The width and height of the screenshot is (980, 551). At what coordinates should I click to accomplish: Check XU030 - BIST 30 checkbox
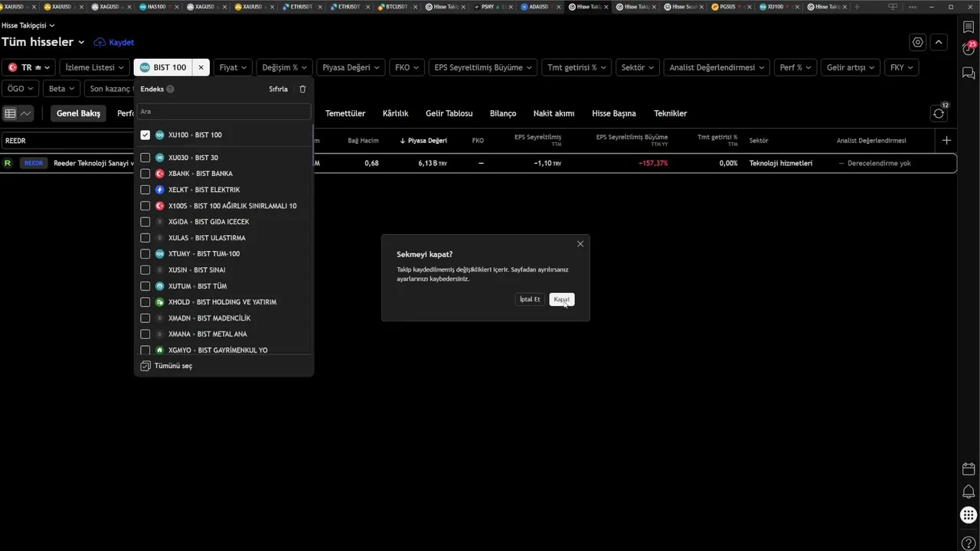click(145, 158)
